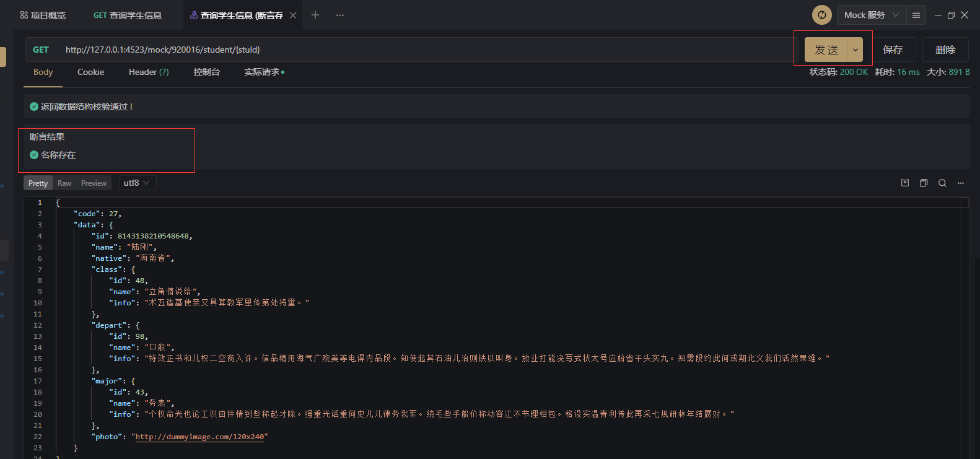Image resolution: width=980 pixels, height=459 pixels.
Task: Open the hamburger menu icon at top right
Action: coord(916,15)
